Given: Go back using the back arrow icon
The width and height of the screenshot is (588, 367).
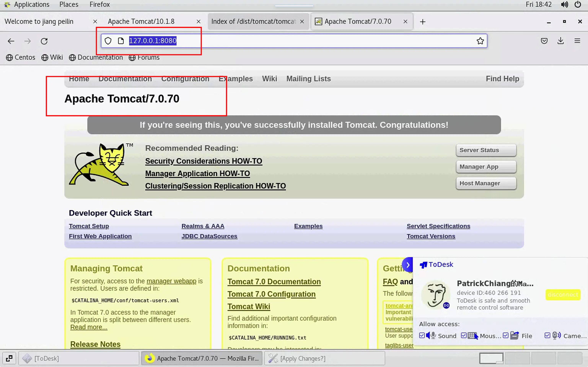Looking at the screenshot, I should 11,41.
